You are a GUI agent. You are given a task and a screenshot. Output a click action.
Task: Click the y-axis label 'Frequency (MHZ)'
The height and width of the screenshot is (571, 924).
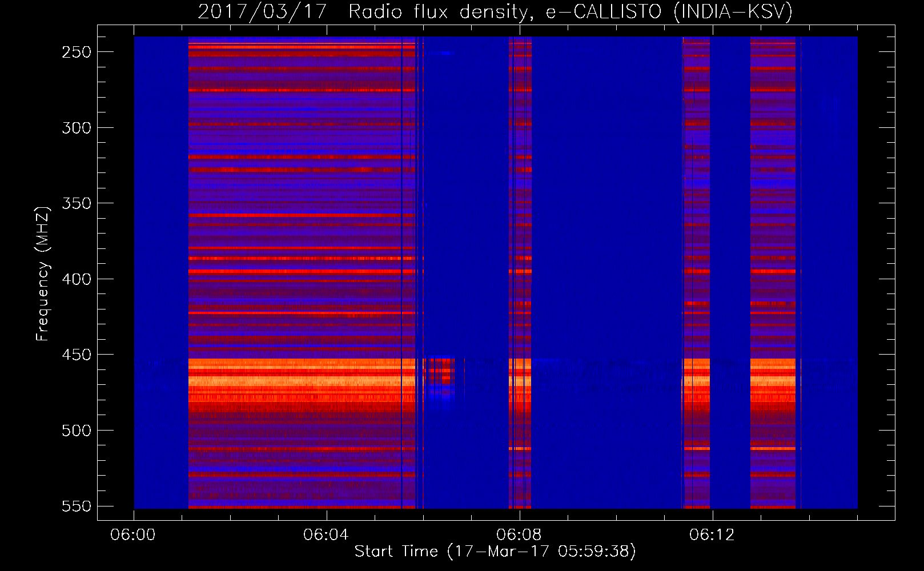pyautogui.click(x=43, y=274)
